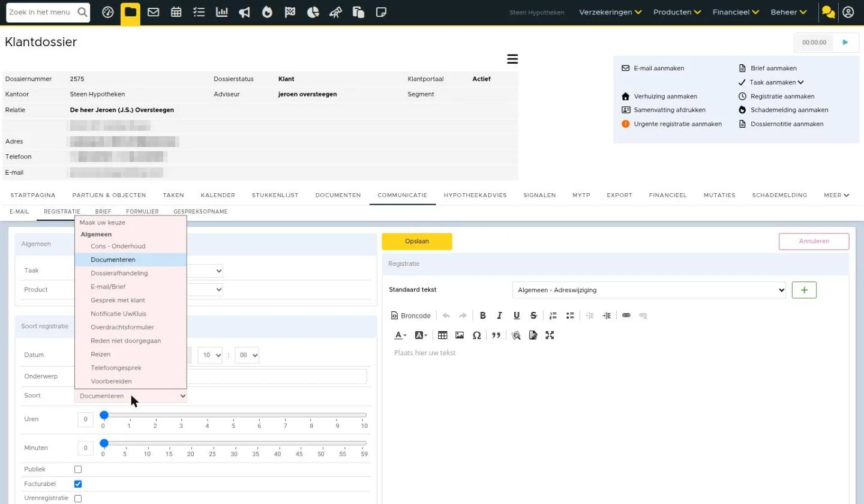Enable the Urenregistratie checkbox
Image resolution: width=864 pixels, height=504 pixels.
click(x=78, y=499)
